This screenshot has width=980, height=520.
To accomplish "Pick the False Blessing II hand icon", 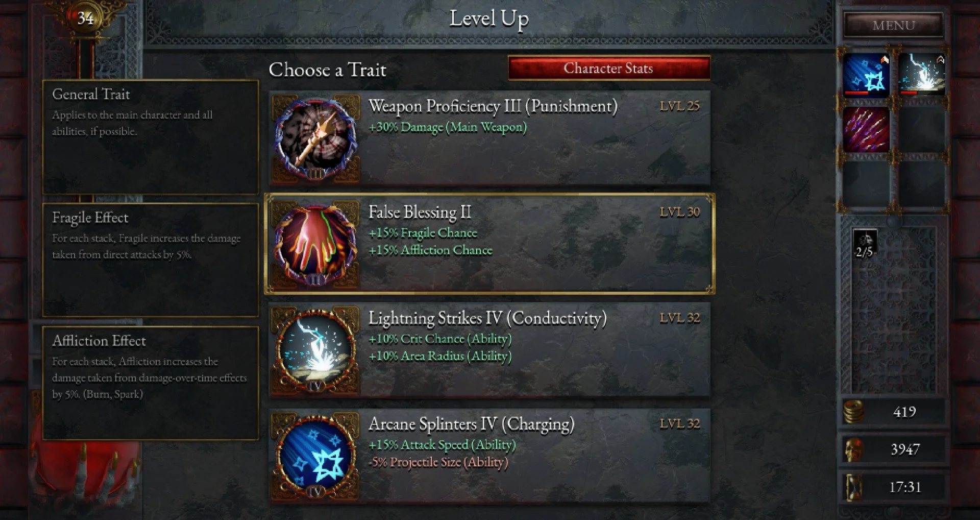I will coord(315,244).
